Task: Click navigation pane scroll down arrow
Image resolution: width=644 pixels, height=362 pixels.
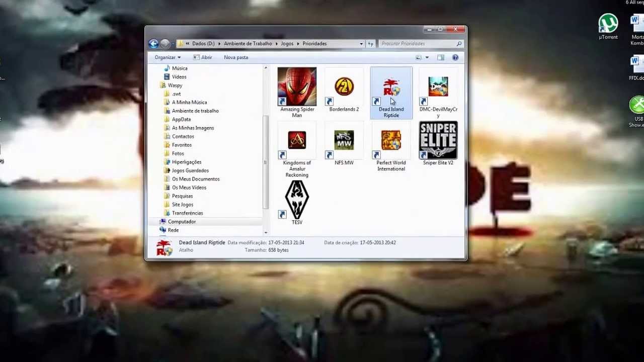Action: pyautogui.click(x=265, y=232)
